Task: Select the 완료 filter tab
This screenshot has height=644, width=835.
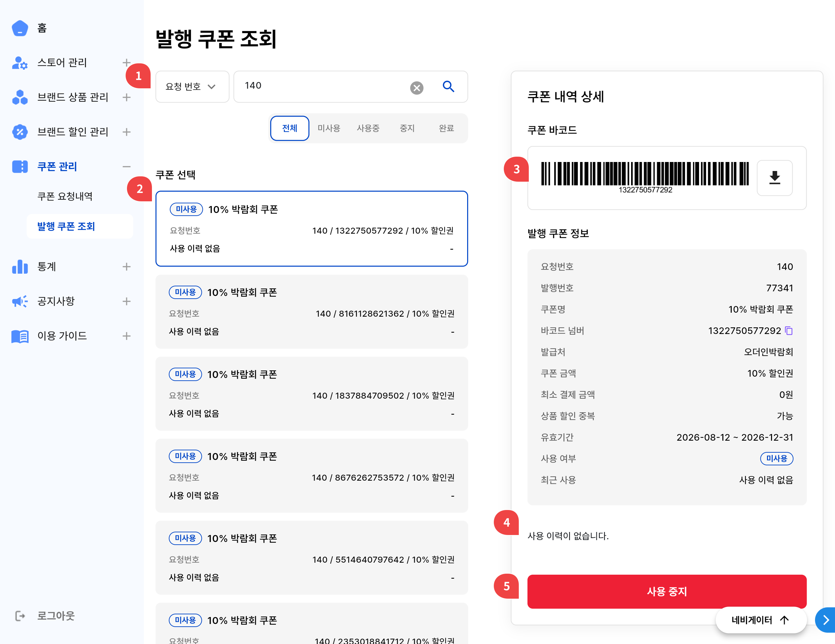Action: [446, 128]
